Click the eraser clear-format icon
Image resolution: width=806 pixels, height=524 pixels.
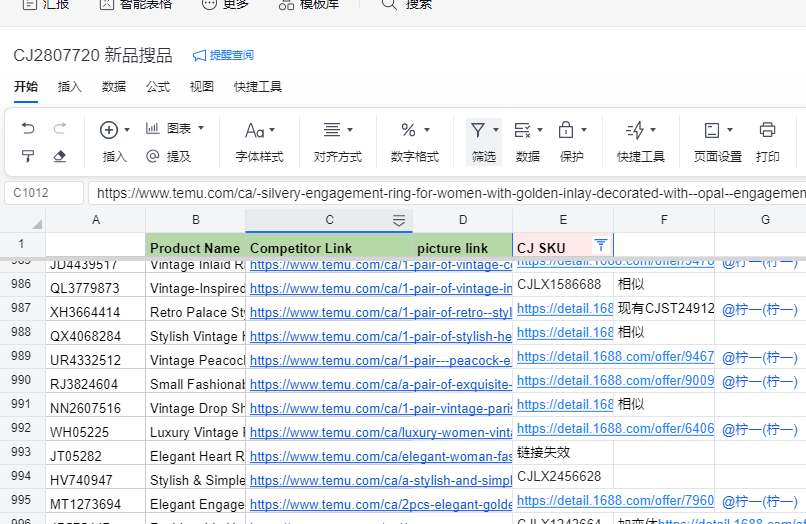click(59, 156)
